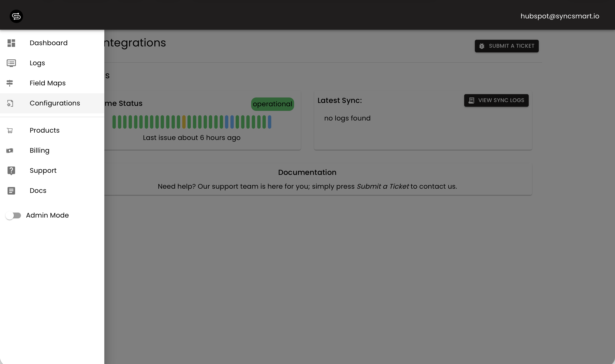Viewport: 615px width, 364px height.
Task: Enable the Admin Mode switch
Action: pyautogui.click(x=13, y=215)
